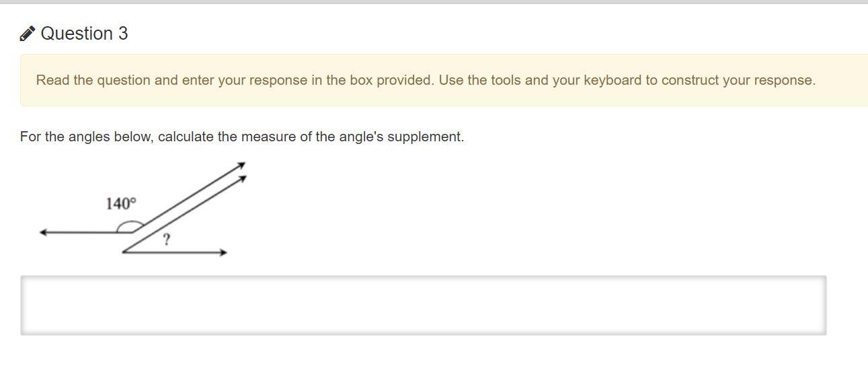Click the vertex of the 140° angle

134,232
